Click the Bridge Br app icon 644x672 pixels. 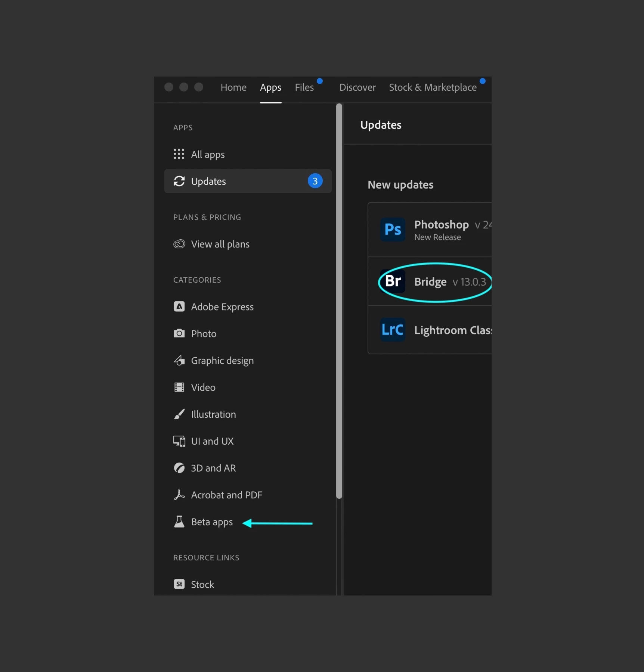(x=393, y=281)
